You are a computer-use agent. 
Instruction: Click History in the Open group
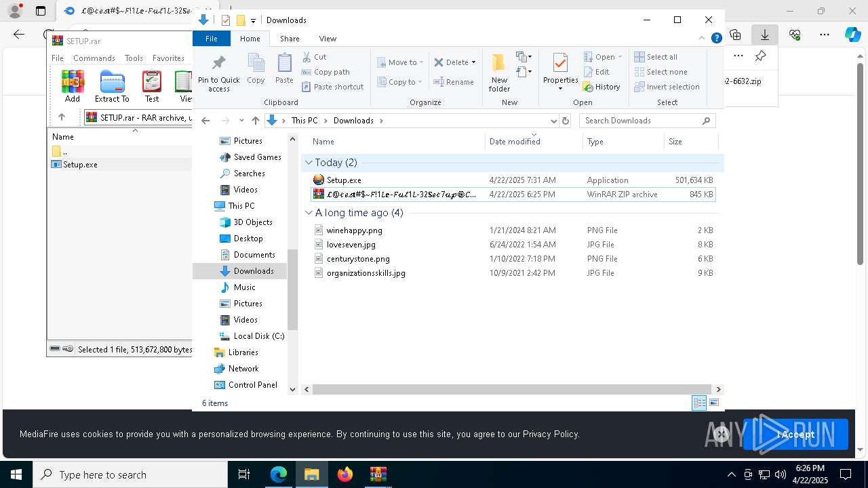(x=601, y=87)
